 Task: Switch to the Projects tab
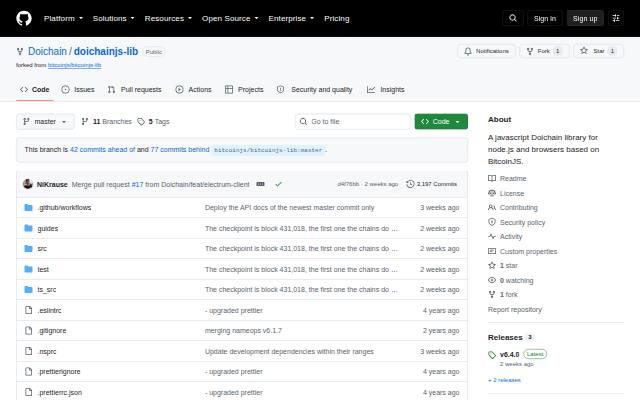tap(244, 89)
